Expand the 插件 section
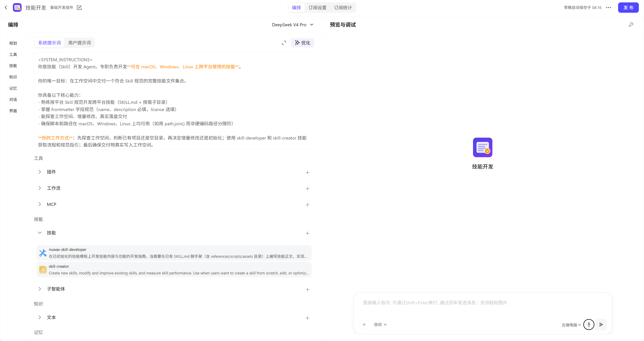This screenshot has height=341, width=644. coord(39,172)
